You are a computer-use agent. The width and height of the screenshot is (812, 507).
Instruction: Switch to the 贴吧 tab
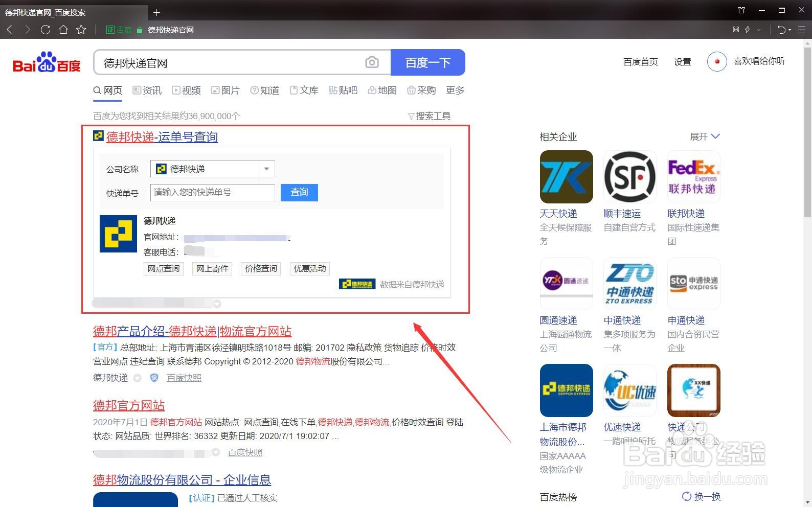(343, 90)
